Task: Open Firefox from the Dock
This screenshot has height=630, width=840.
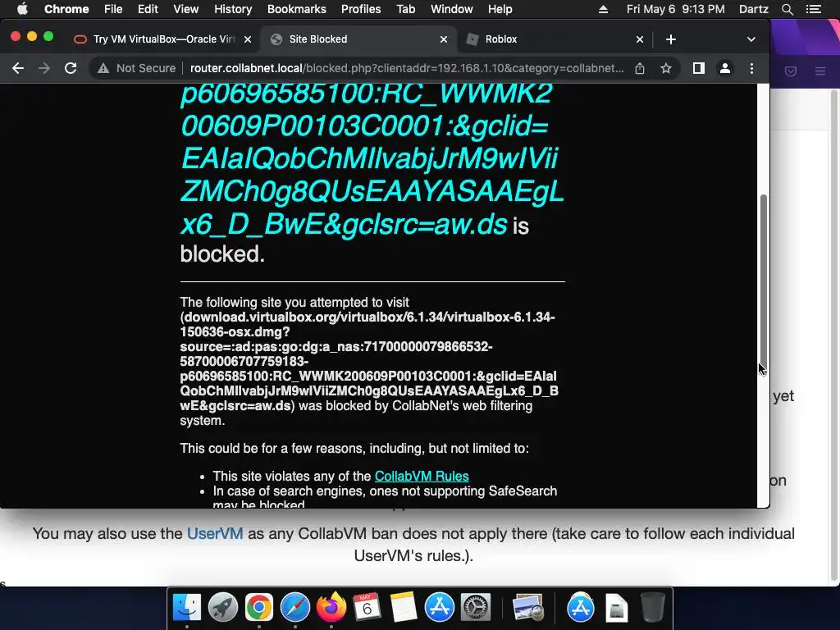Action: 331,608
